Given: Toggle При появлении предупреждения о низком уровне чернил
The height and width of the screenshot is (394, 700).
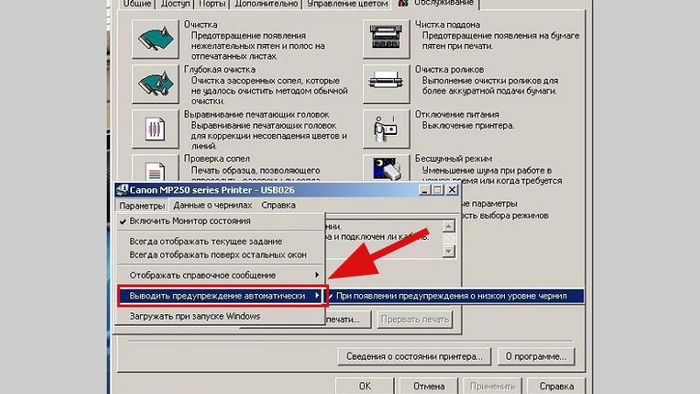Looking at the screenshot, I should (454, 296).
